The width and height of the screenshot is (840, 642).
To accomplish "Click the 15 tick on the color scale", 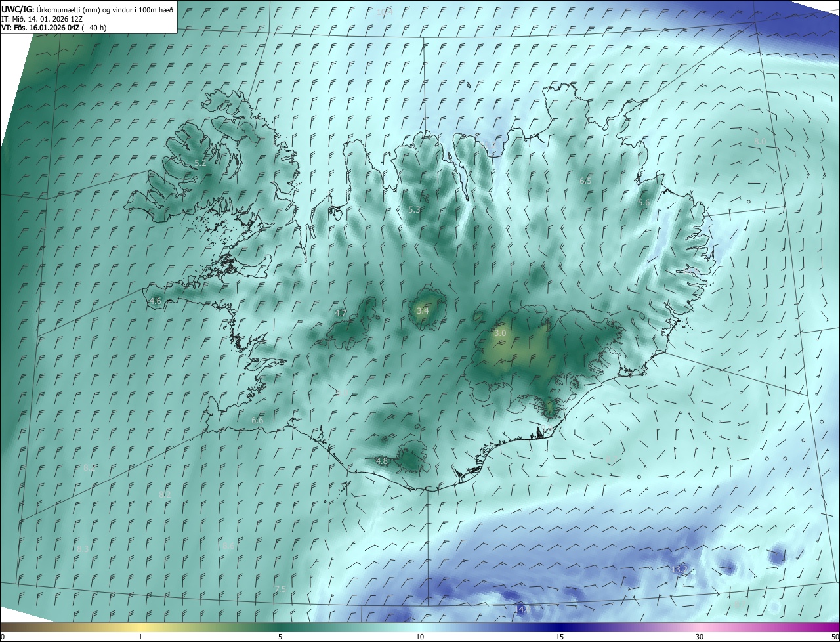I will pos(560,637).
